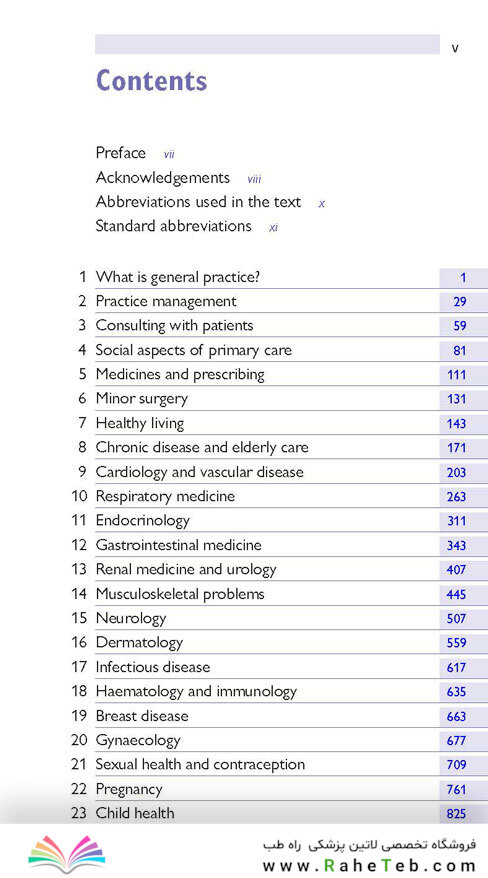Viewport: 488px width, 878px height.
Task: Open Musculoskeletal problems chapter
Action: click(x=180, y=594)
